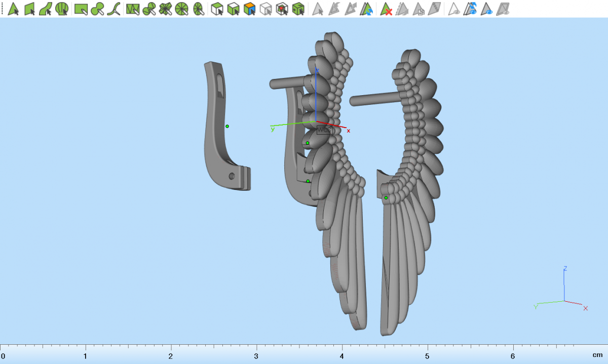
Task: Click the cube with orange top icon
Action: [249, 9]
